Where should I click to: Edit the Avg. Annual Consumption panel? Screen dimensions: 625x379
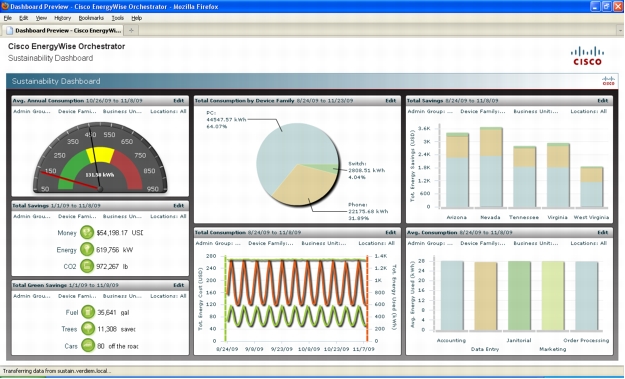coord(179,101)
